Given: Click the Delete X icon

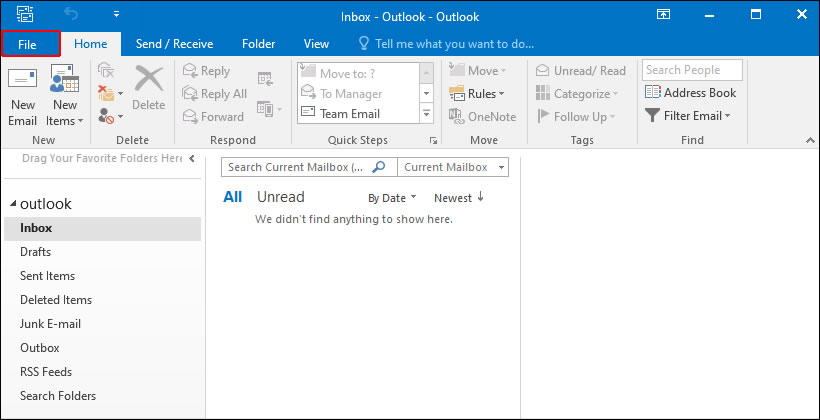Looking at the screenshot, I should (149, 79).
